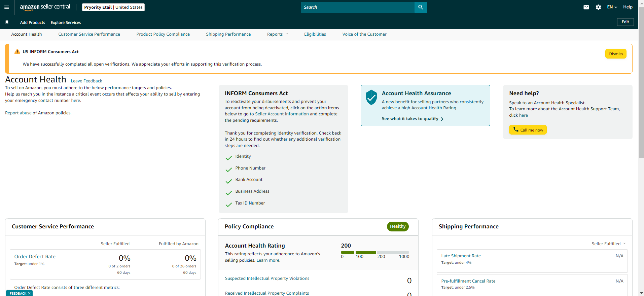The image size is (644, 296).
Task: Click the Help link in the header
Action: 628,7
